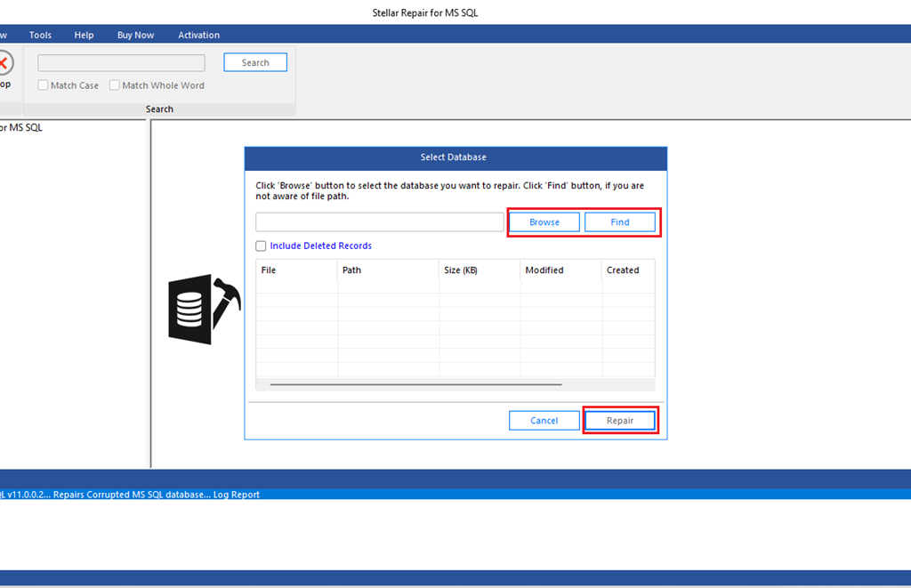Click the Repair button

(620, 421)
